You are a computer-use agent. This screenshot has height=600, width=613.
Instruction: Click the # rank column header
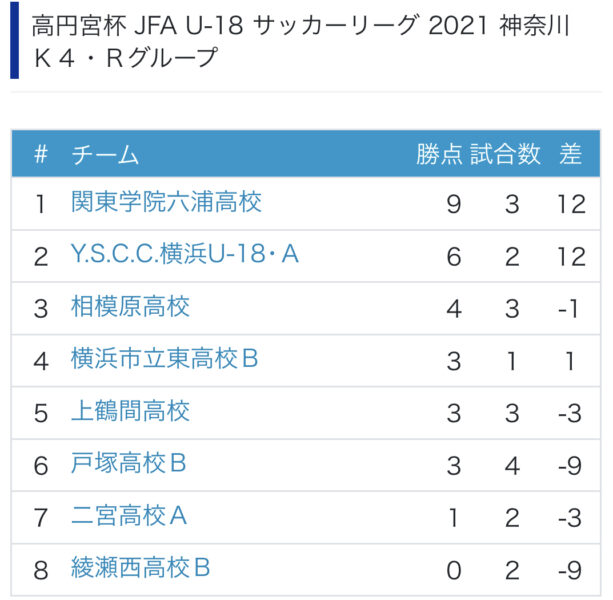point(41,154)
